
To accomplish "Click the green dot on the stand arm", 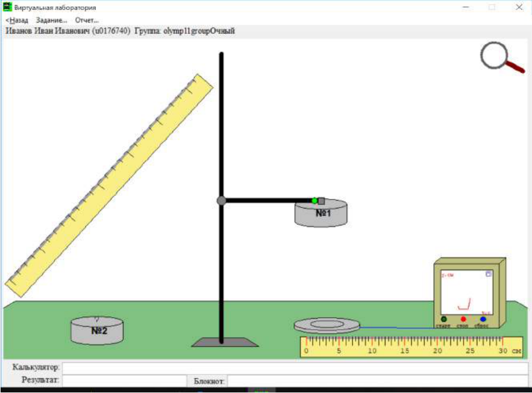I will tap(314, 201).
